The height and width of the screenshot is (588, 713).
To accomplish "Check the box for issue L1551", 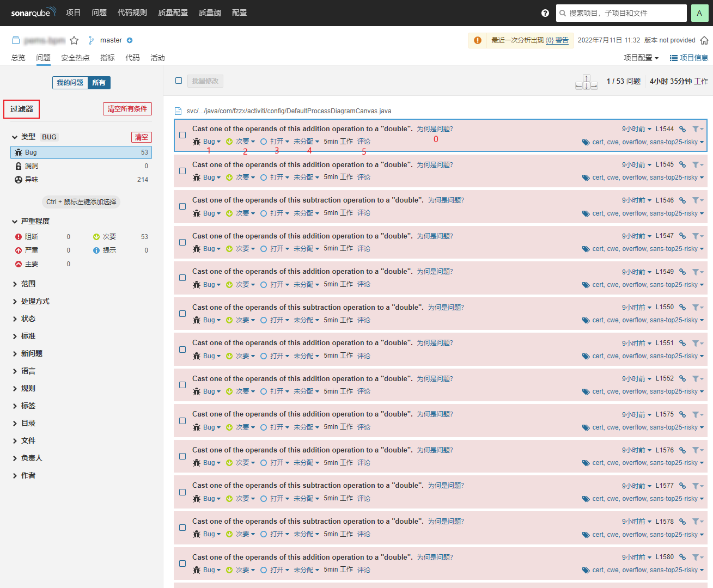I will (x=182, y=350).
